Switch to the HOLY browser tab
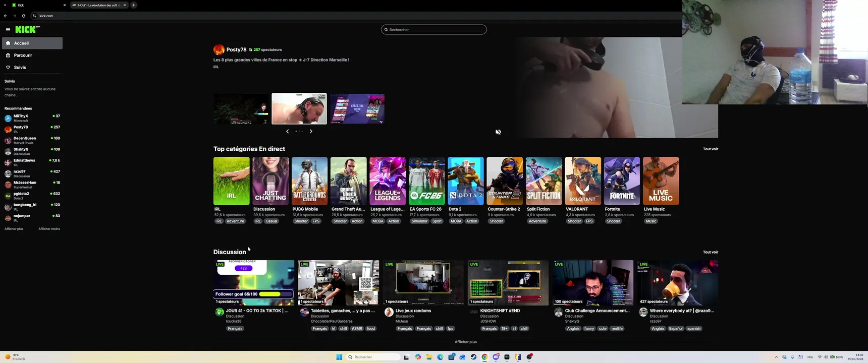 pos(99,5)
